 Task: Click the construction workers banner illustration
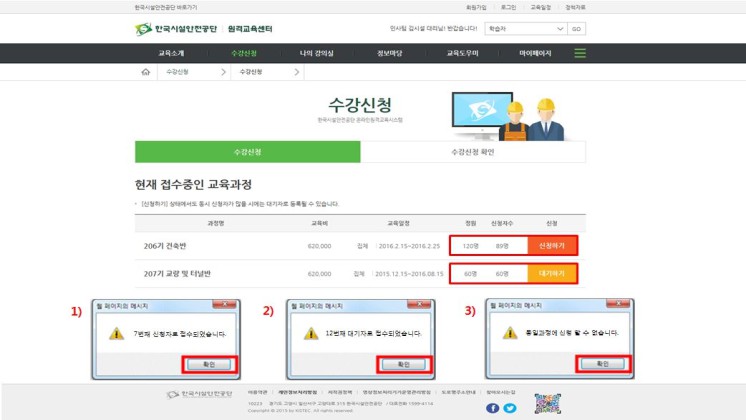[x=508, y=116]
